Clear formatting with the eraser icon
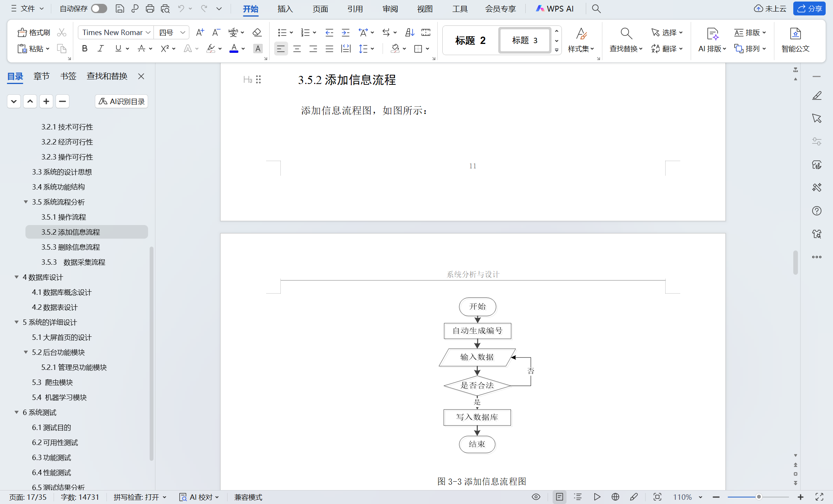 tap(257, 32)
